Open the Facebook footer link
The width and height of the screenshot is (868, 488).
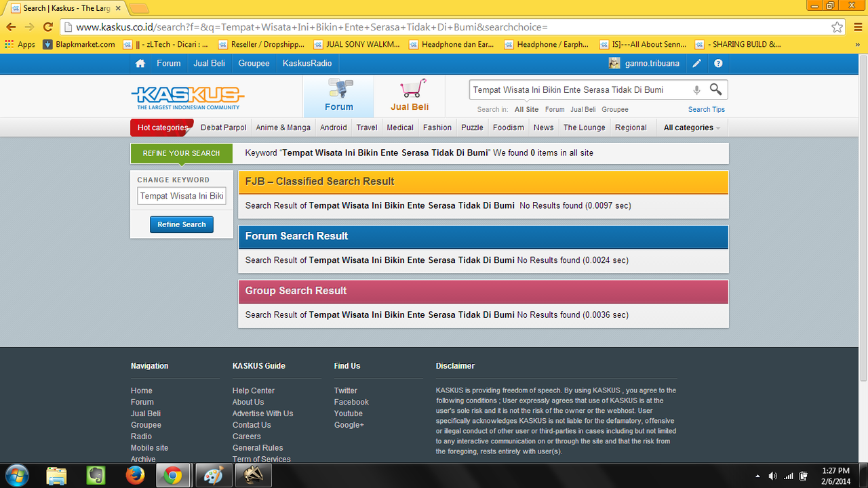(x=351, y=402)
